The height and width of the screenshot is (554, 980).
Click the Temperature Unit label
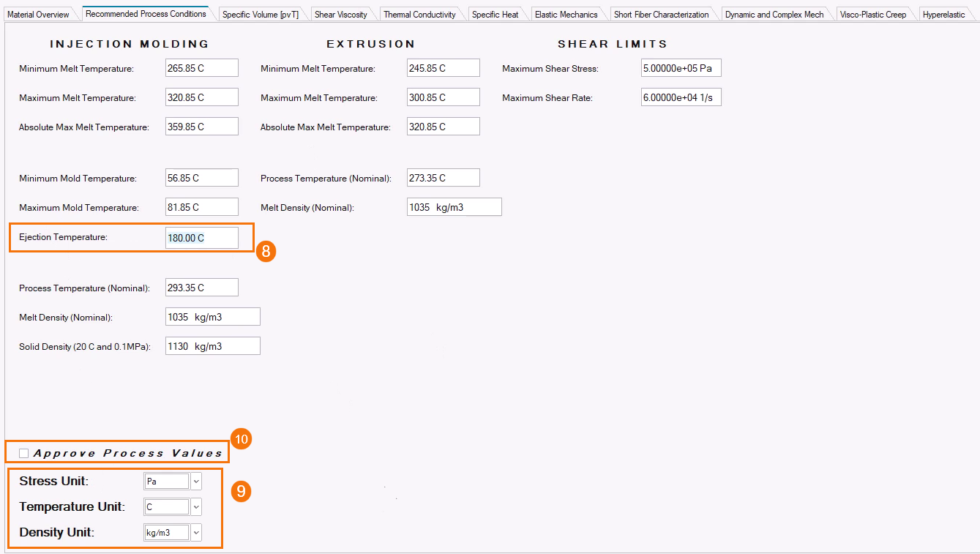click(x=72, y=507)
